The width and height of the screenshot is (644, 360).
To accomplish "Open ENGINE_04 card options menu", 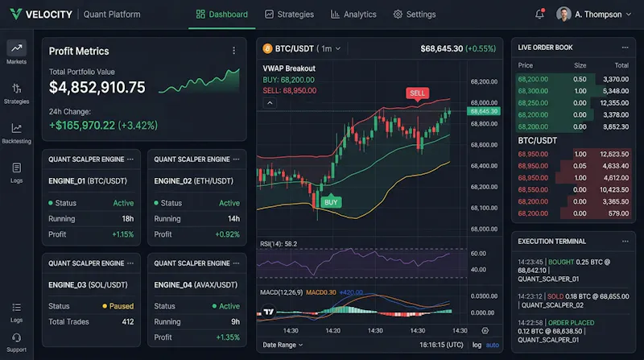I will [x=236, y=263].
